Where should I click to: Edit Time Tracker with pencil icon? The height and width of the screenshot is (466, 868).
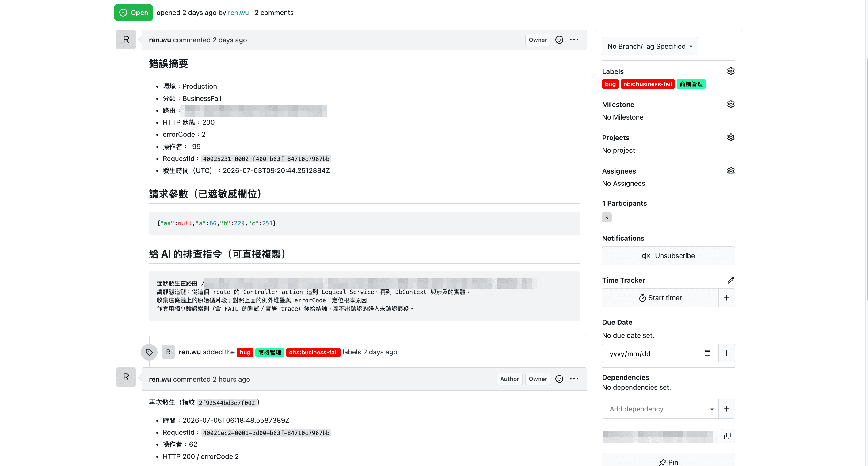pos(730,280)
